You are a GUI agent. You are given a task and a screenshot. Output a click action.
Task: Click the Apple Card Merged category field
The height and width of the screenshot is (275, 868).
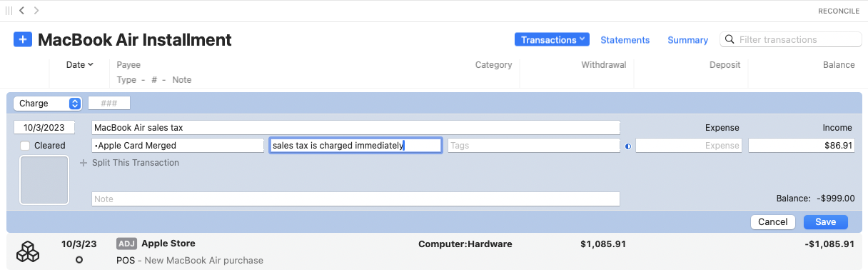[x=178, y=146]
